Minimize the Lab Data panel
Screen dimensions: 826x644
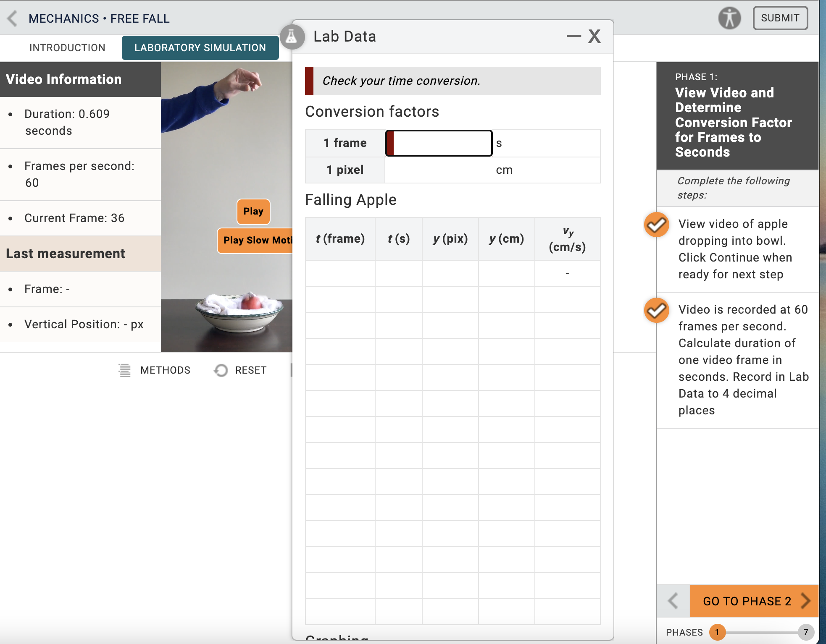(x=573, y=37)
